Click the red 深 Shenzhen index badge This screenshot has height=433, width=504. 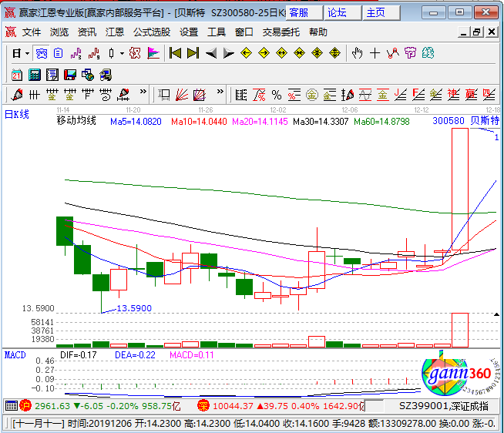[203, 406]
